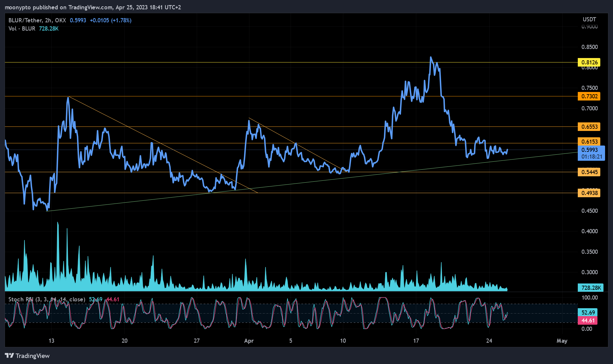Select the 0.4938 price level label
This screenshot has width=613, height=364.
[589, 193]
